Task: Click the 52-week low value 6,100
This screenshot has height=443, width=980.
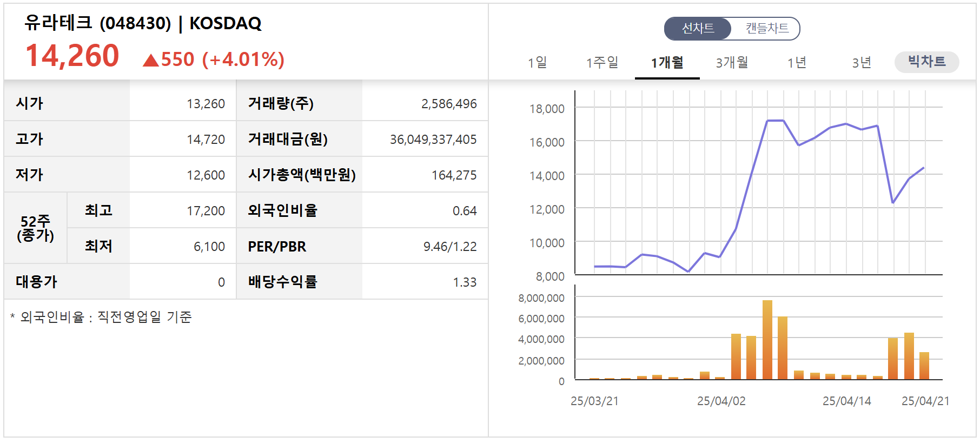Action: (209, 247)
